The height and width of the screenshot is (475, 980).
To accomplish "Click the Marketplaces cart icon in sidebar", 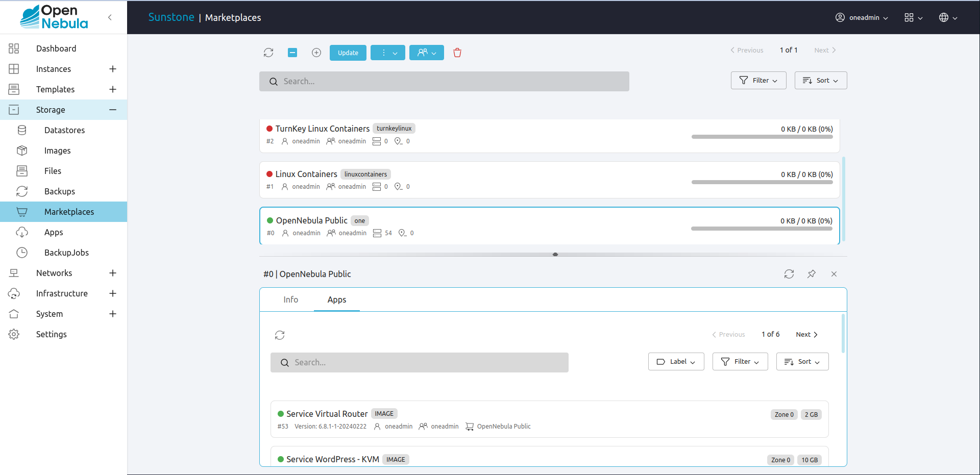I will tap(22, 212).
